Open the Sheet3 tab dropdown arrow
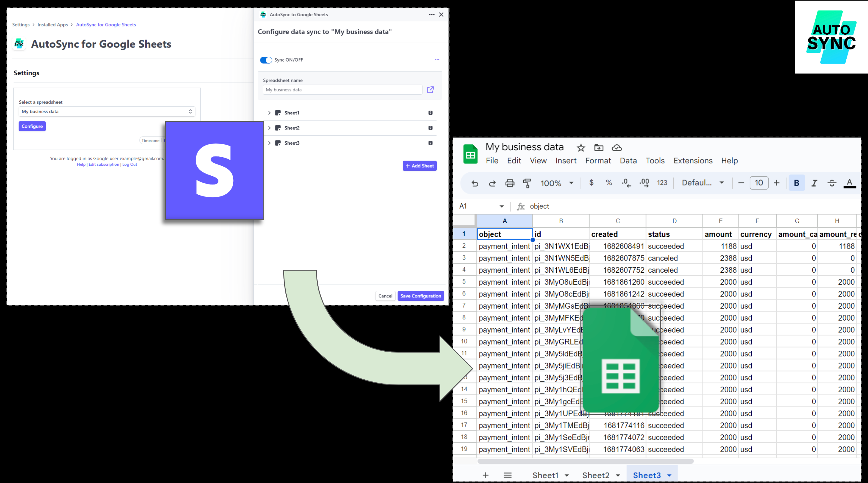 [x=669, y=475]
